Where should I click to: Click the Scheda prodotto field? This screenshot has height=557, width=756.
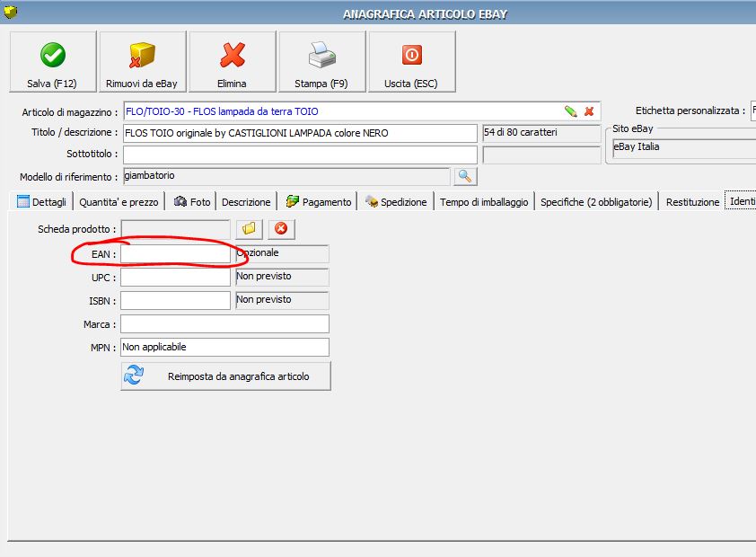click(x=175, y=228)
